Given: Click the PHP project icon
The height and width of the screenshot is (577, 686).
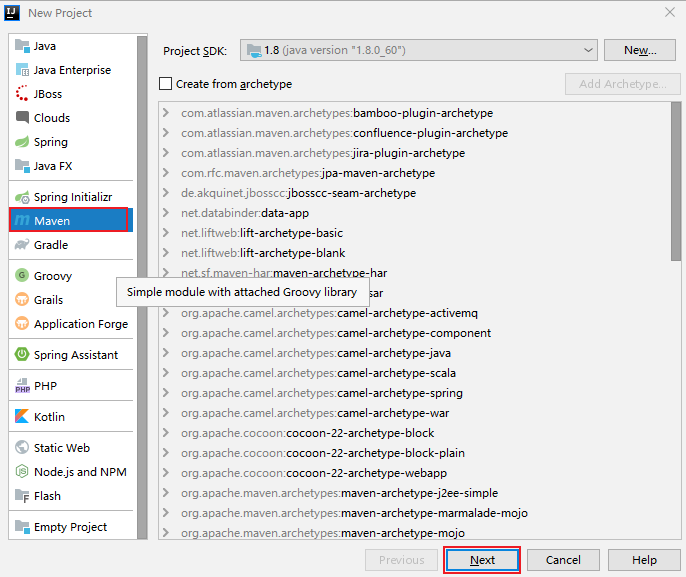Looking at the screenshot, I should point(22,385).
